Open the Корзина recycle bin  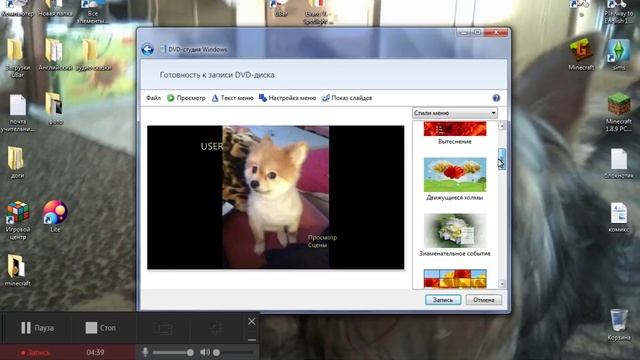(x=619, y=324)
